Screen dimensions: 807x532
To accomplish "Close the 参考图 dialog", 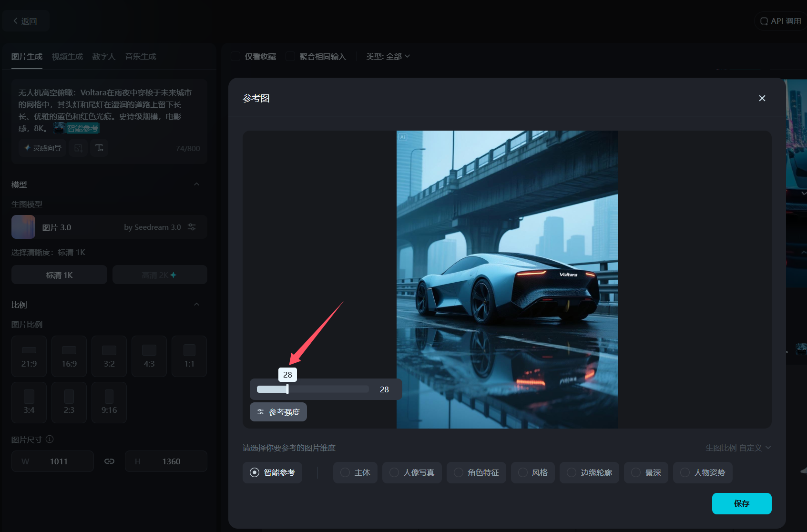I will pyautogui.click(x=762, y=98).
